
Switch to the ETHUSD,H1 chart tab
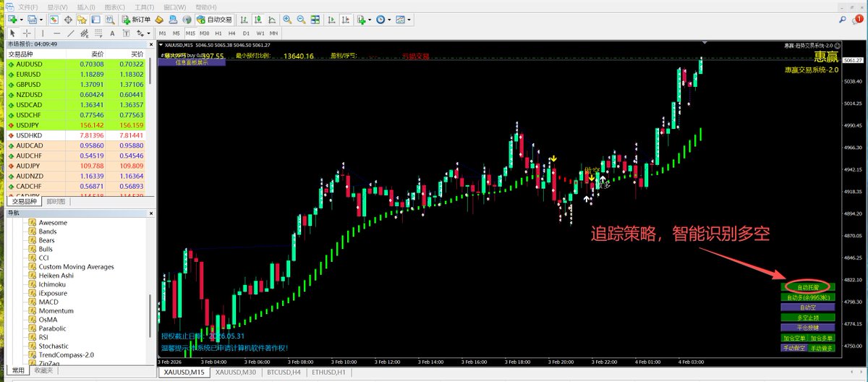click(327, 372)
